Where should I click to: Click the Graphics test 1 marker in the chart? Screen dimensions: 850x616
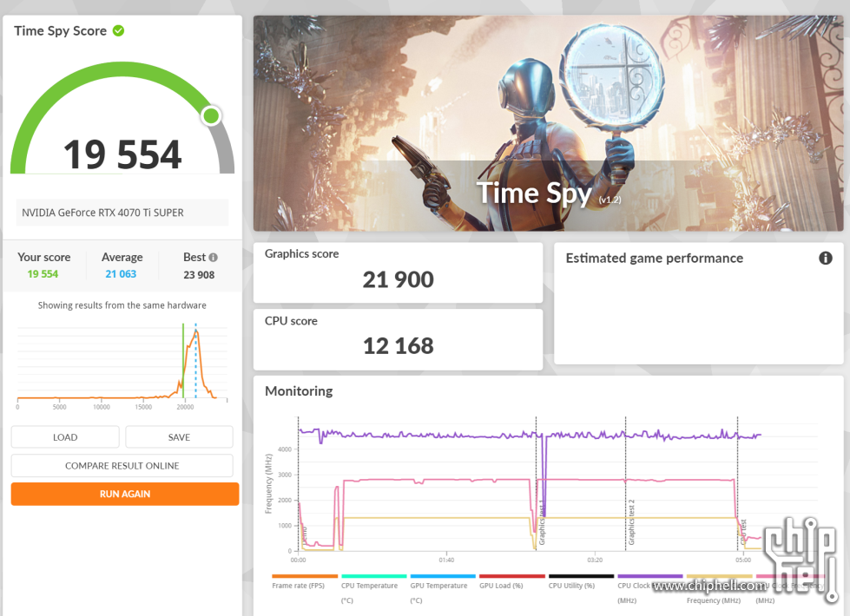[x=542, y=523]
